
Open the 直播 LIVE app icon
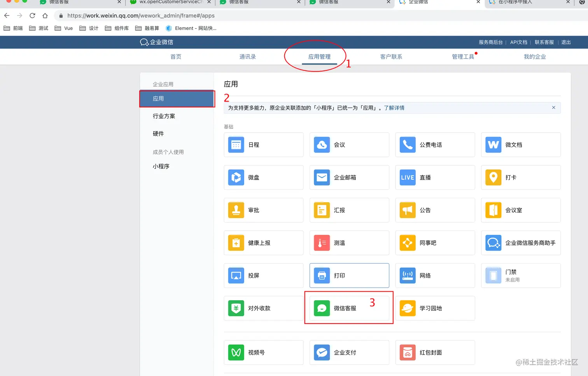coord(408,177)
